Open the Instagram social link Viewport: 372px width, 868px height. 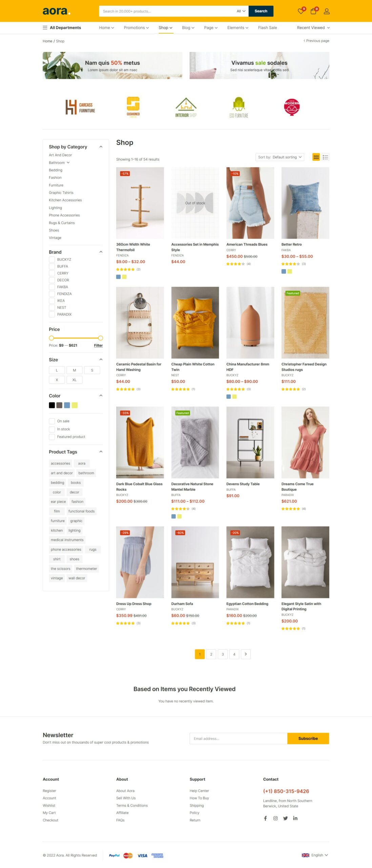coord(275,818)
